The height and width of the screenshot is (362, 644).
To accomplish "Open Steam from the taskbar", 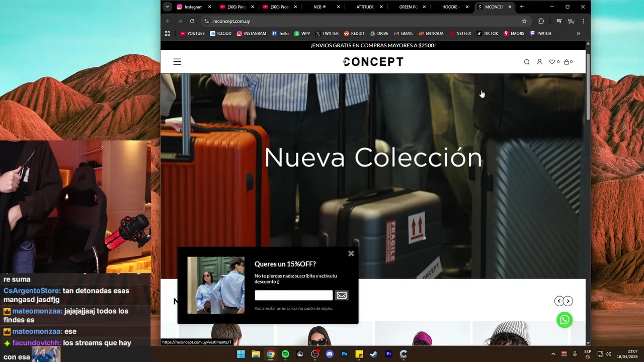I will point(374,354).
